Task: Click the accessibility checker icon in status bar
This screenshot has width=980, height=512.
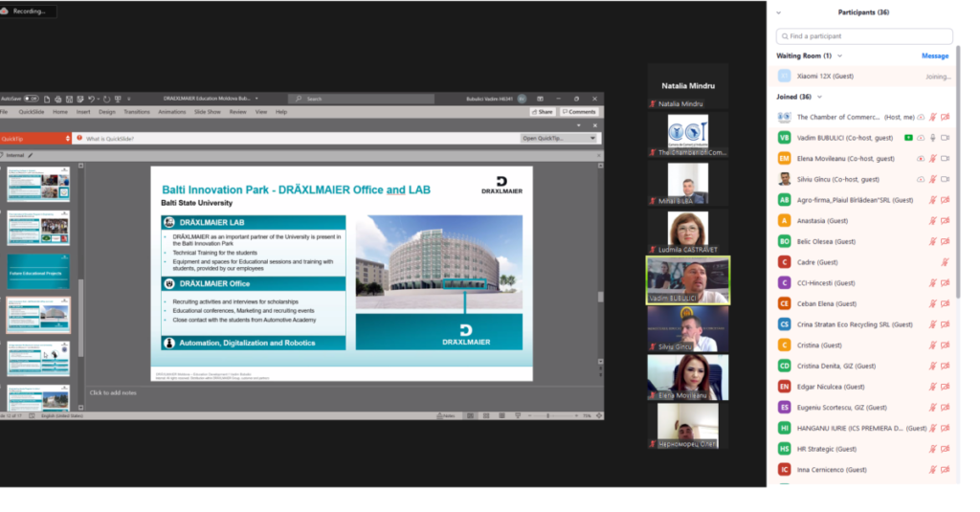Action: (32, 415)
